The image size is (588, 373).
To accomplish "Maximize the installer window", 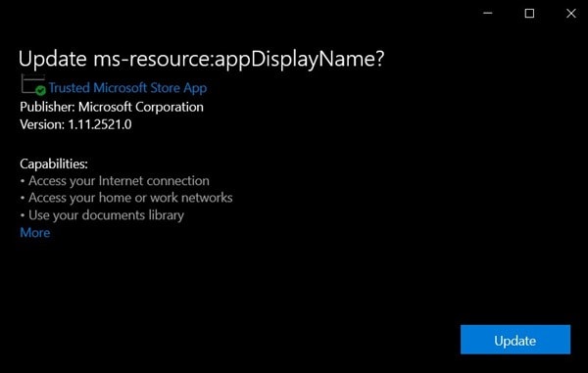I will [529, 14].
